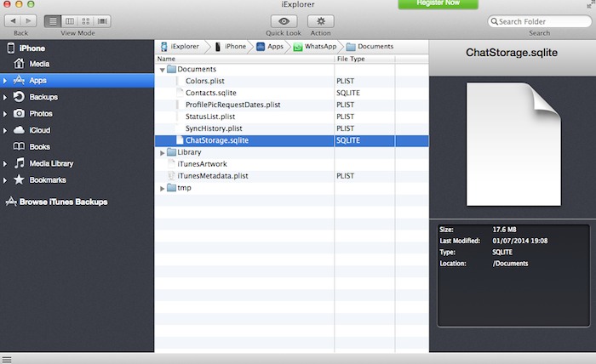The width and height of the screenshot is (596, 364).
Task: Select Colors.plist file
Action: point(291,81)
